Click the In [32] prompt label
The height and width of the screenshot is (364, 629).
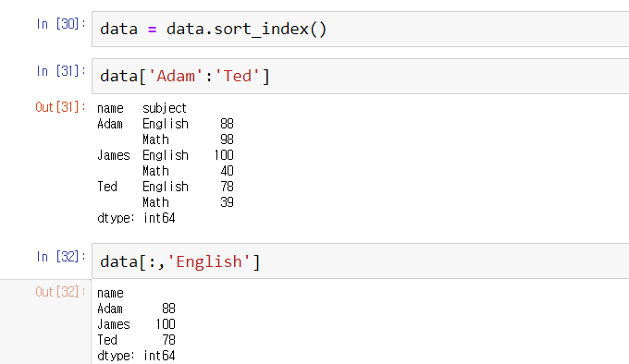(61, 256)
